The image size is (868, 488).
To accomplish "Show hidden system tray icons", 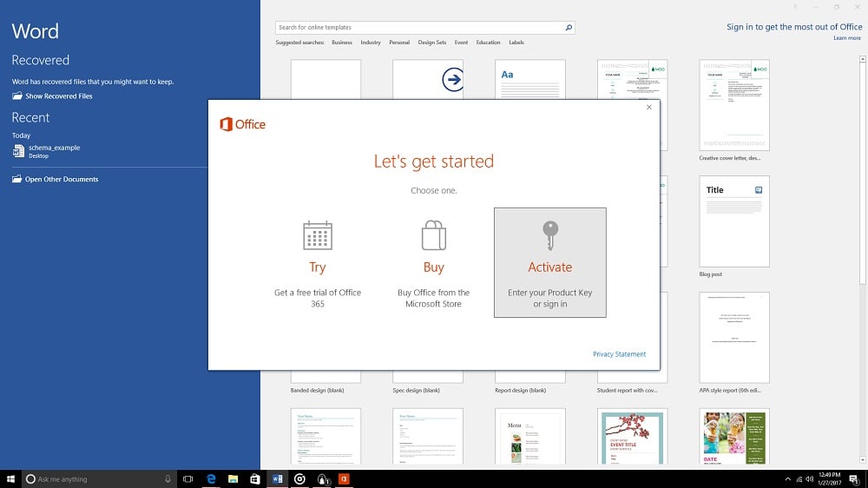I will tap(788, 479).
